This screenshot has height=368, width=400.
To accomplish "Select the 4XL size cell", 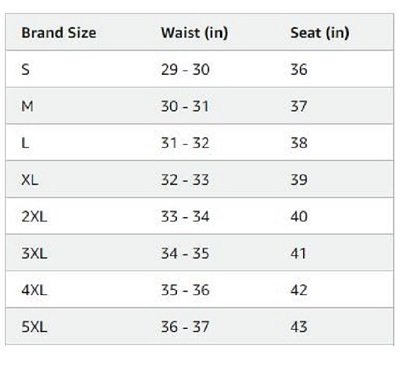I will [34, 290].
